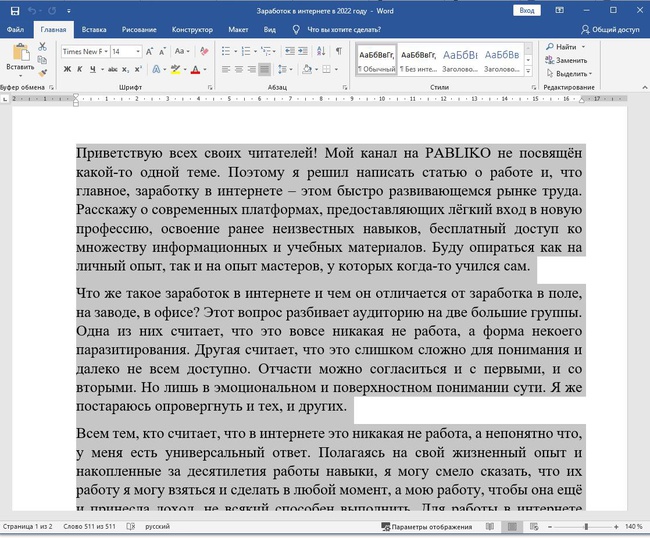Open the Файл menu
This screenshot has width=650, height=538.
(15, 29)
